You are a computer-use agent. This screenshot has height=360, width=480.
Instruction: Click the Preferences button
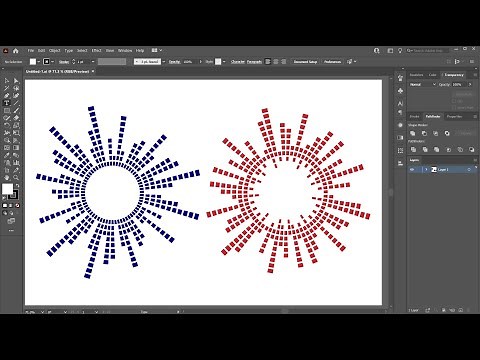click(332, 62)
